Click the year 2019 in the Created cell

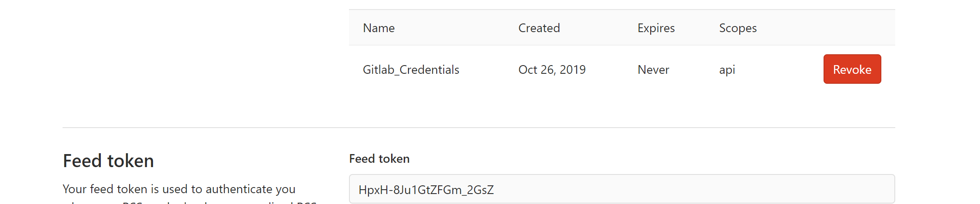572,70
